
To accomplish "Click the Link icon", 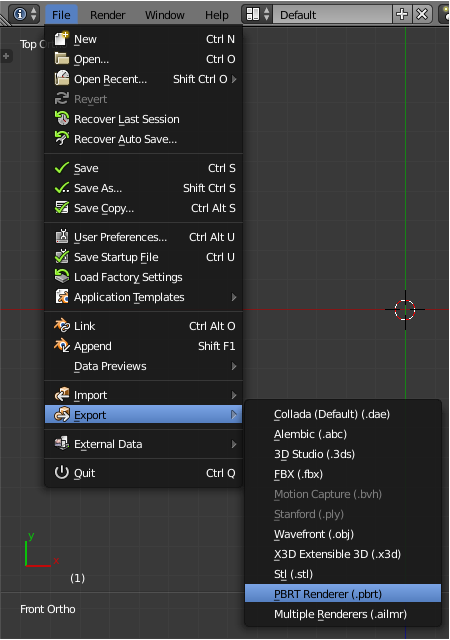I will coord(62,325).
